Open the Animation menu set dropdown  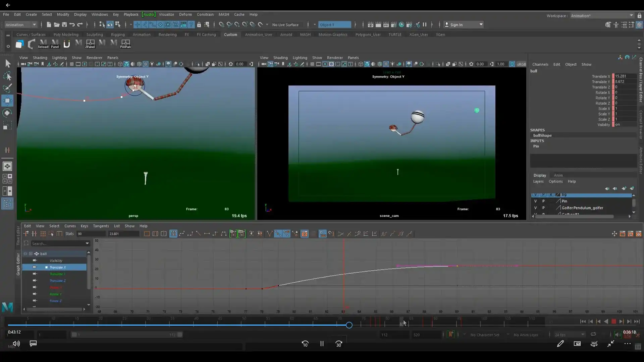tap(21, 24)
